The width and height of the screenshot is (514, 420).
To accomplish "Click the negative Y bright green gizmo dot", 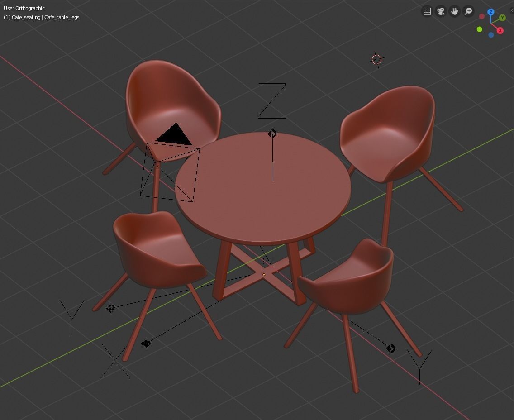I will pos(479,29).
